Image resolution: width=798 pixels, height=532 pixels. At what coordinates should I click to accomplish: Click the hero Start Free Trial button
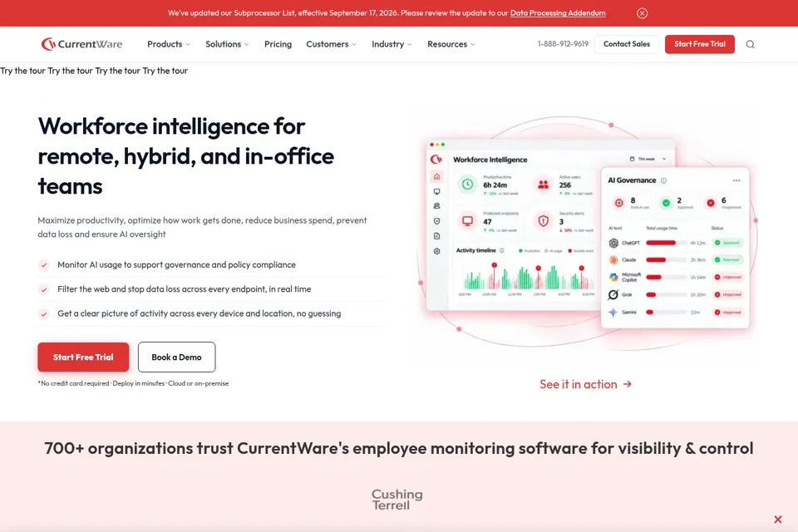(83, 357)
